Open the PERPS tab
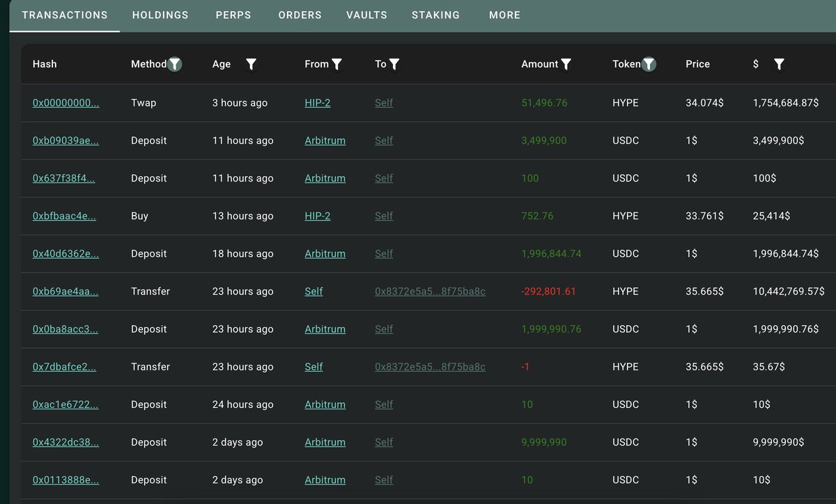 (233, 15)
